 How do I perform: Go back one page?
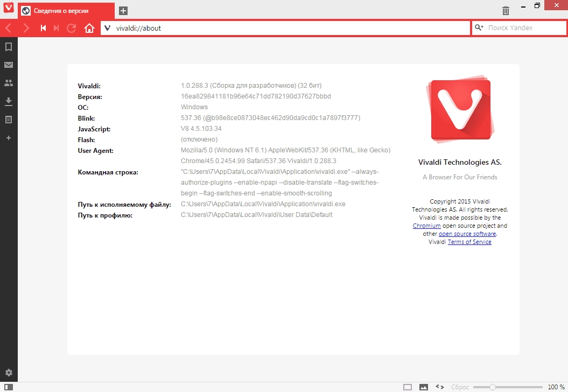[x=9, y=28]
